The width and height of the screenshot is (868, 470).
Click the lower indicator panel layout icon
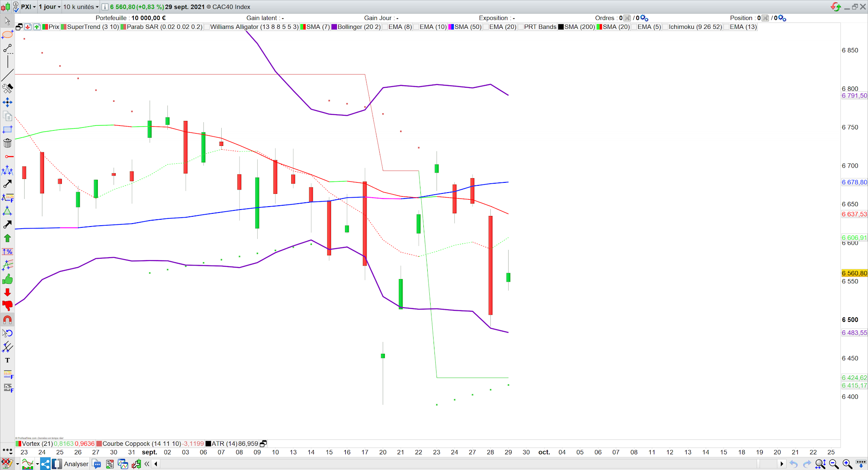pyautogui.click(x=263, y=444)
